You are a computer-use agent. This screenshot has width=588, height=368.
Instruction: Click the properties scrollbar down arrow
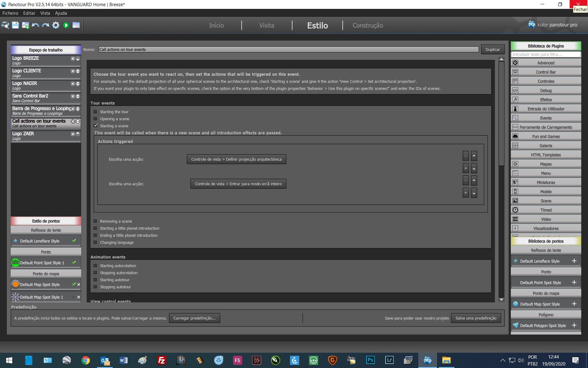click(501, 300)
